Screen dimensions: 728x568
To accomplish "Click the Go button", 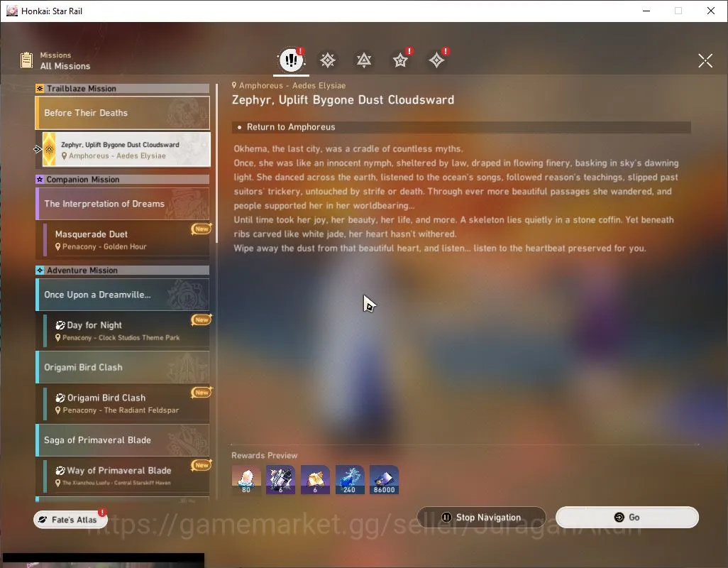I will point(627,517).
